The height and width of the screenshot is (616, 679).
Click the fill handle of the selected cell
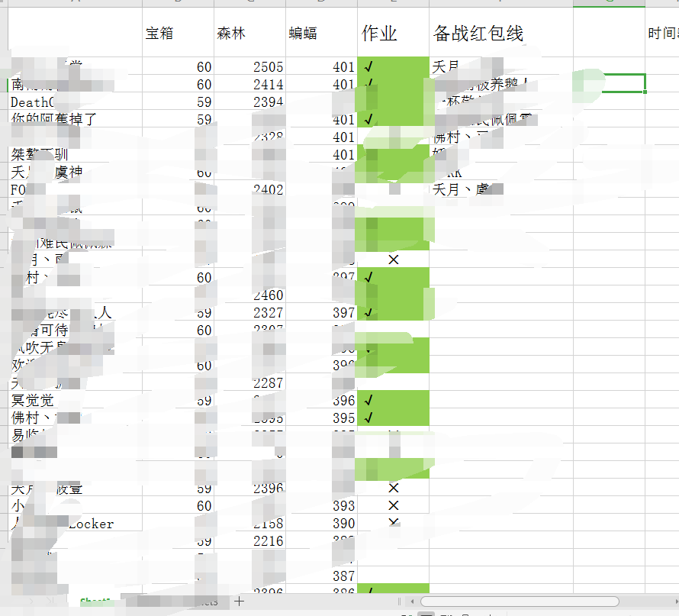coord(645,92)
